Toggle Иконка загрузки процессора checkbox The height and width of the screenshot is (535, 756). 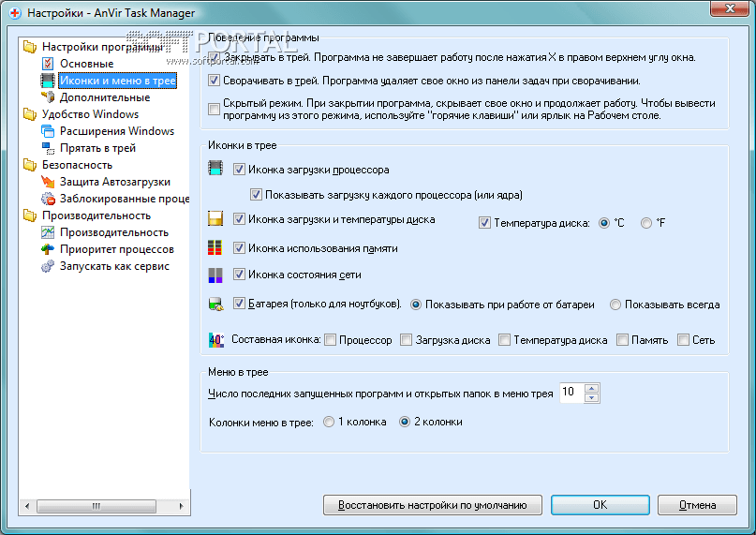point(239,170)
